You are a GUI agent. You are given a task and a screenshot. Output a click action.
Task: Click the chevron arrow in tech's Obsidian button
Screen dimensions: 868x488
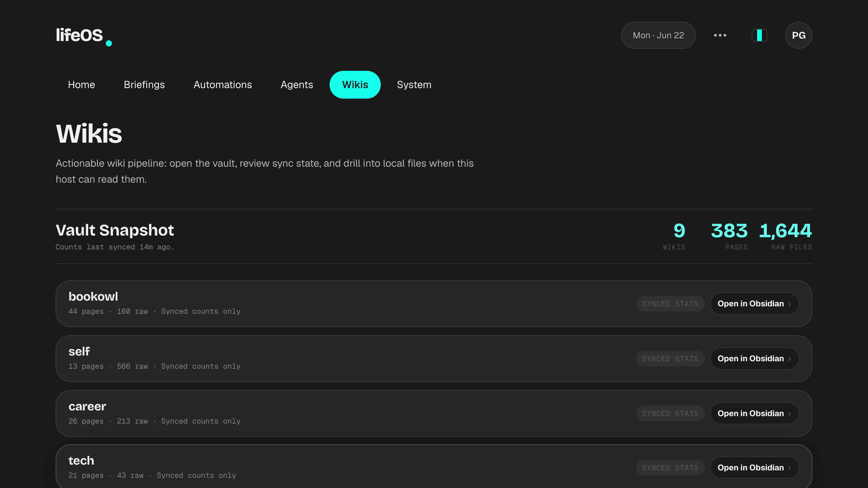pos(790,468)
